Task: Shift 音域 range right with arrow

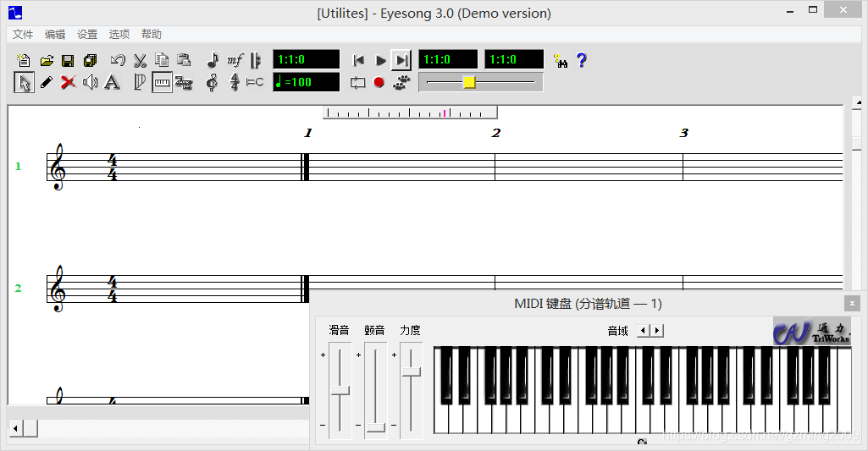Action: tap(657, 330)
